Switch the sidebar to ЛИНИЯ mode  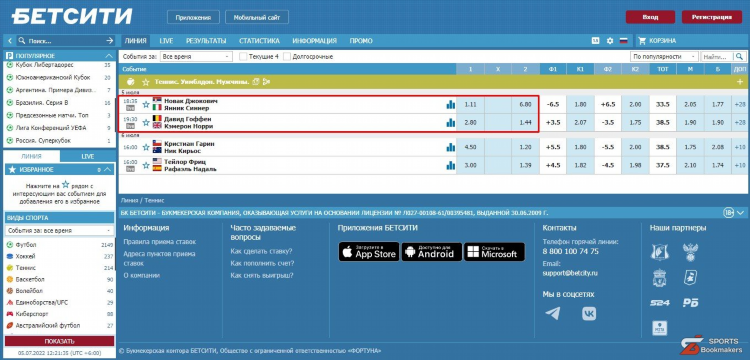[32, 156]
